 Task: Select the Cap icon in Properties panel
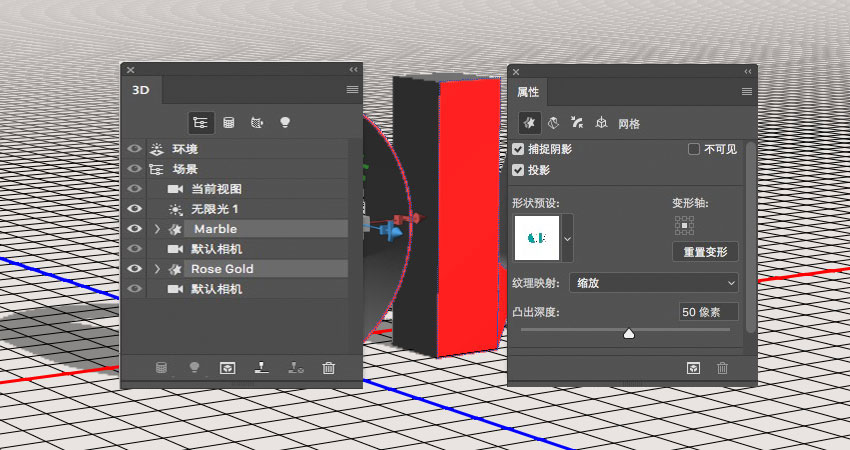577,123
